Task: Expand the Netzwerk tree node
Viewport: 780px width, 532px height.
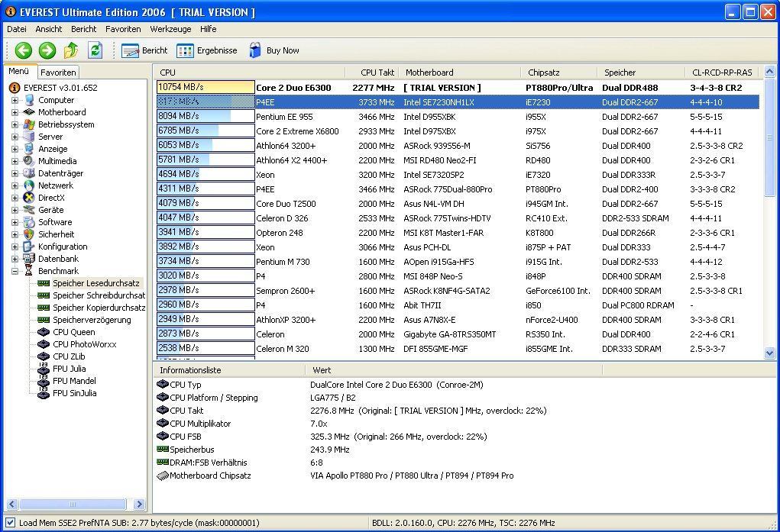Action: coord(15,185)
